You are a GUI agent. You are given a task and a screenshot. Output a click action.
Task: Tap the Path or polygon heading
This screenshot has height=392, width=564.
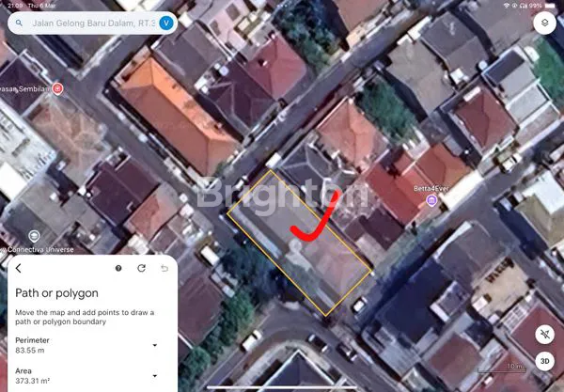coord(56,293)
